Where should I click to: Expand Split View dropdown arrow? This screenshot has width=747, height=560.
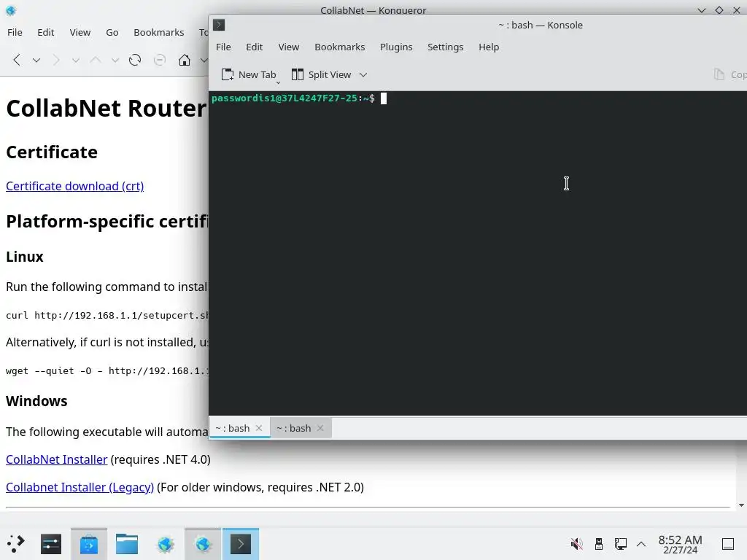click(363, 75)
